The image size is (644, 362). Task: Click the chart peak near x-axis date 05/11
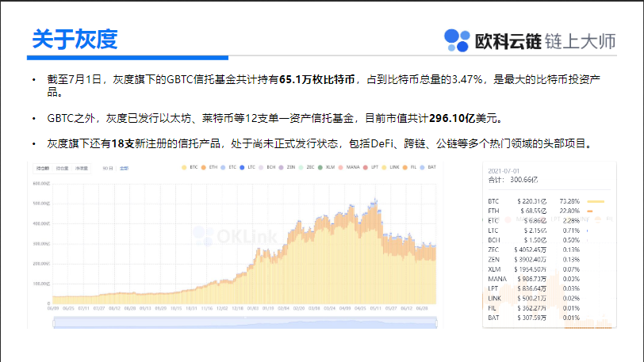[x=375, y=201]
